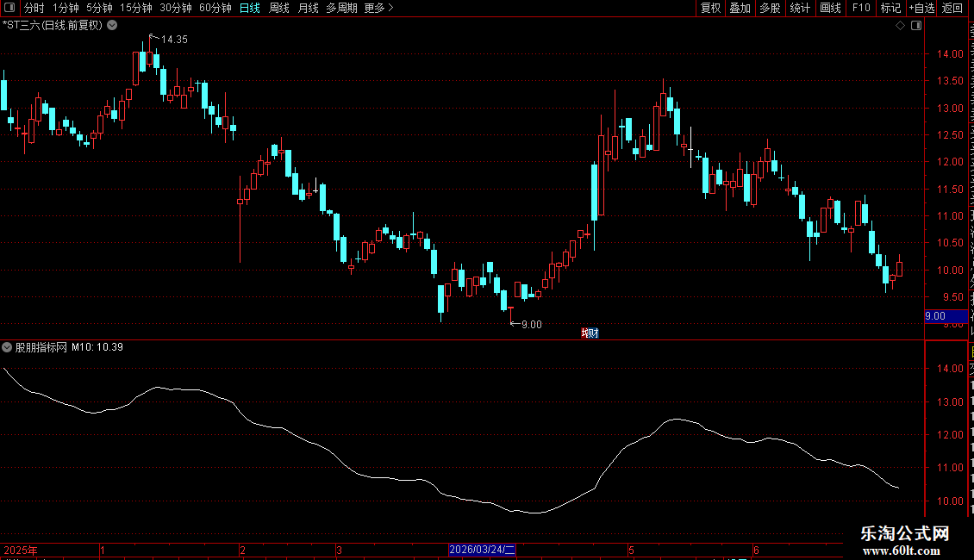This screenshot has width=974, height=560.
Task: Click the 复权 adjustment button
Action: point(710,8)
